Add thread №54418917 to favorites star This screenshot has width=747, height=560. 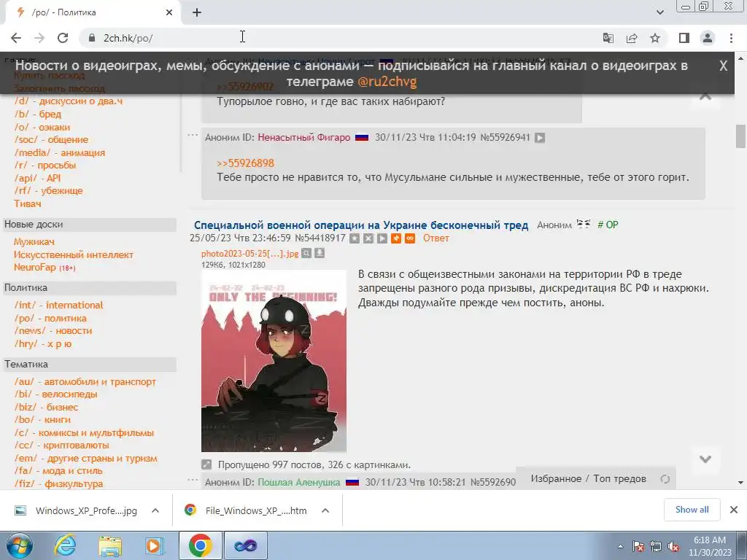[x=355, y=238]
